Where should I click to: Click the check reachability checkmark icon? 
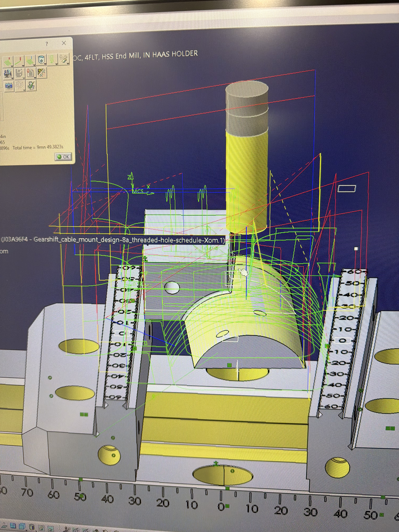pos(31,86)
